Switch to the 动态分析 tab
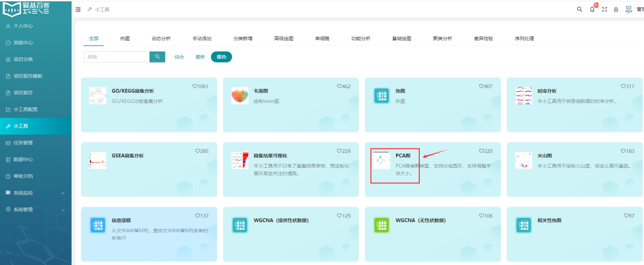Viewport: 644px width, 265px height. point(161,39)
